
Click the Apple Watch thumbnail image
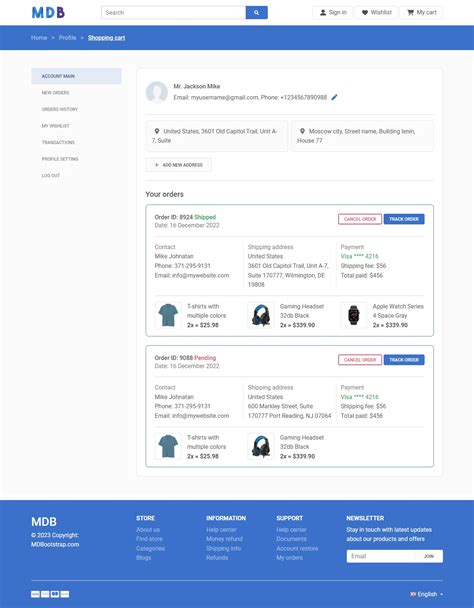click(x=353, y=315)
